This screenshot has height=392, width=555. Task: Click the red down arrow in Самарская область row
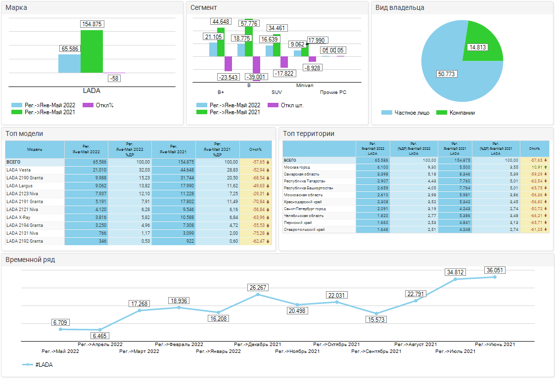tap(546, 174)
